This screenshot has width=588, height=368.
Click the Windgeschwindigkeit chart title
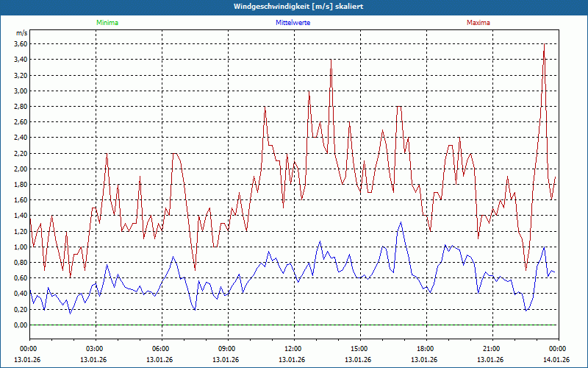[x=293, y=7]
